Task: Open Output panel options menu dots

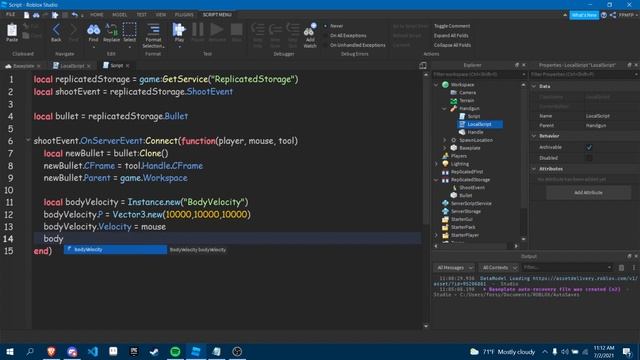Action: point(633,268)
